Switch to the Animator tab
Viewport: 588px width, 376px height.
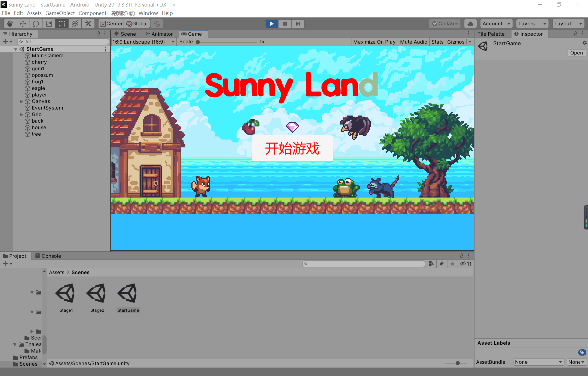coord(159,34)
